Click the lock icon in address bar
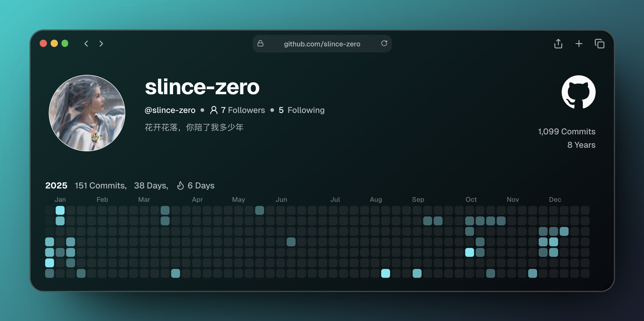 260,43
